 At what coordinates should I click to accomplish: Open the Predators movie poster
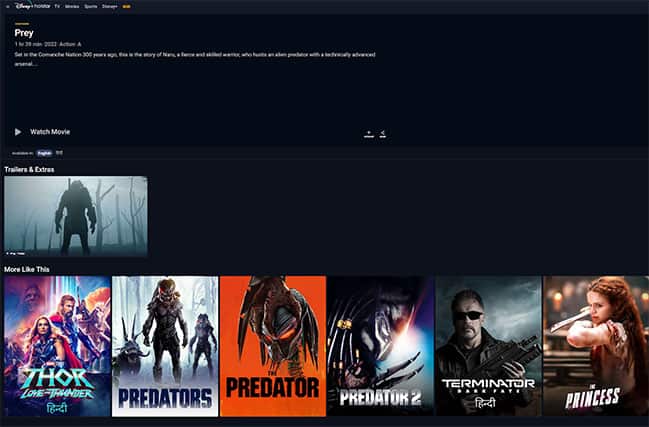pyautogui.click(x=165, y=346)
